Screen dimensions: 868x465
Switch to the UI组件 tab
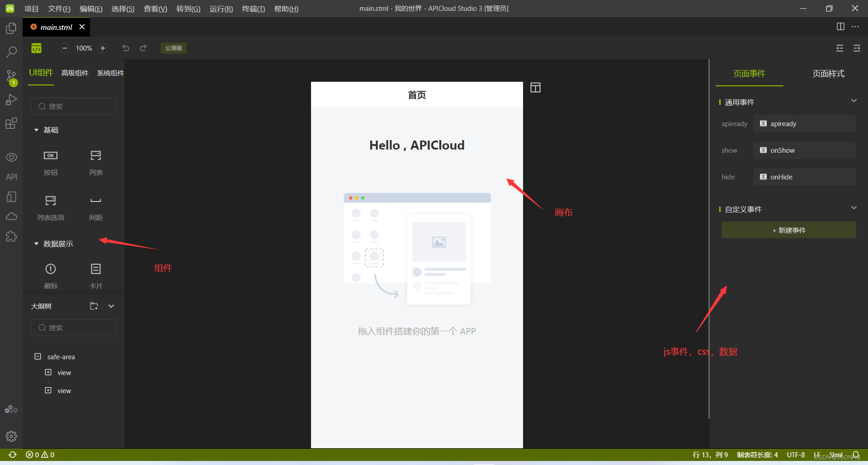41,73
